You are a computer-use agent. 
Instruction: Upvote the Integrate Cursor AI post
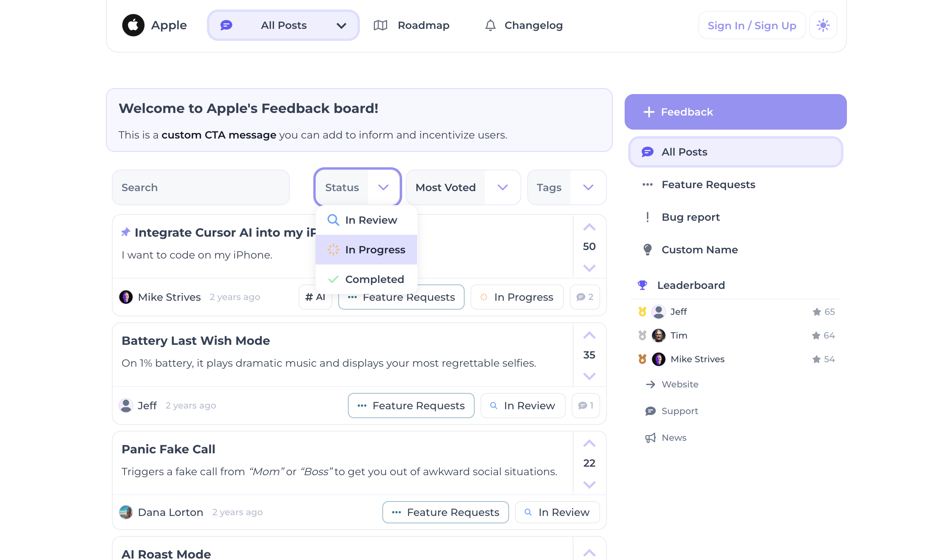[x=589, y=227]
